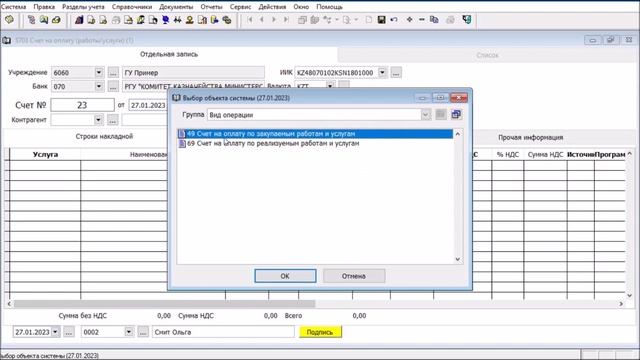Click the ГУ Пример name field
Image resolution: width=640 pixels, height=360 pixels.
193,73
